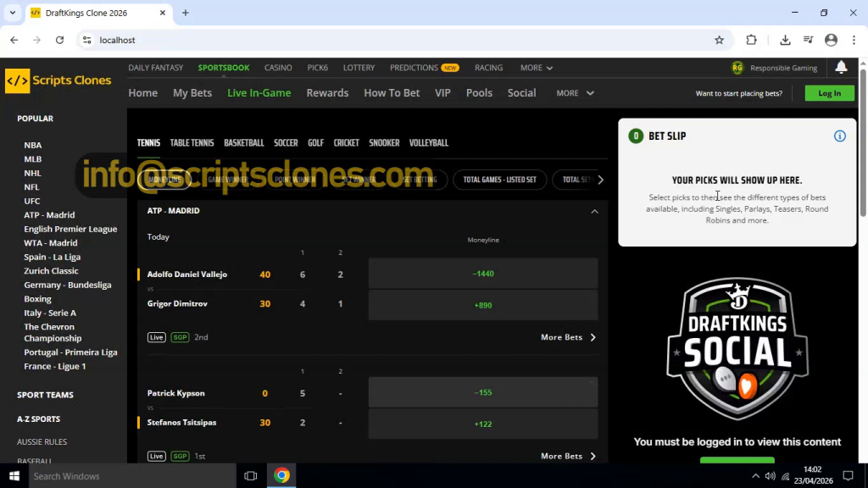Click the Chrome taskbar icon

click(x=281, y=476)
